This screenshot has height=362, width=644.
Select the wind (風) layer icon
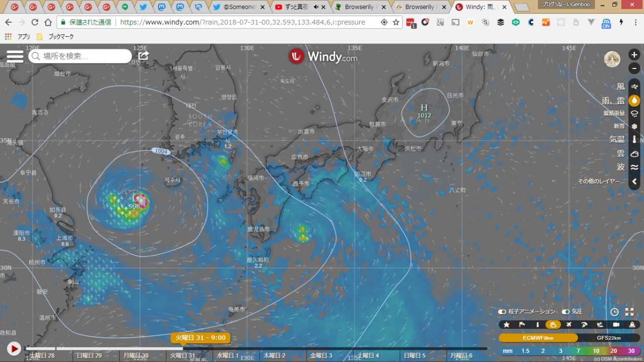click(x=634, y=87)
